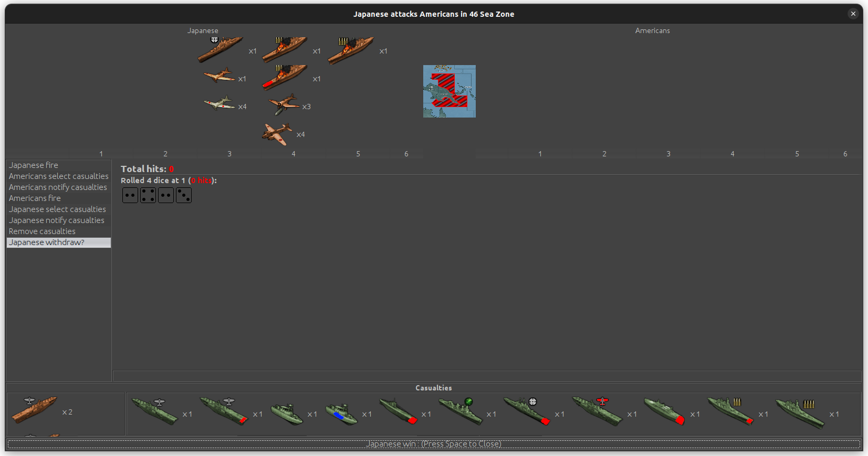Click the brown Japanese carrier casualty x2
Image resolution: width=868 pixels, height=456 pixels.
click(34, 410)
